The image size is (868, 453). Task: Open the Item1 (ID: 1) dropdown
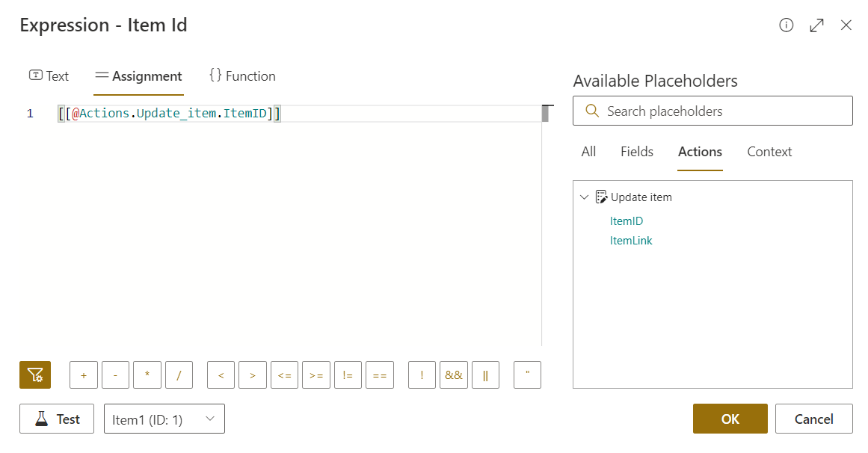pos(164,419)
